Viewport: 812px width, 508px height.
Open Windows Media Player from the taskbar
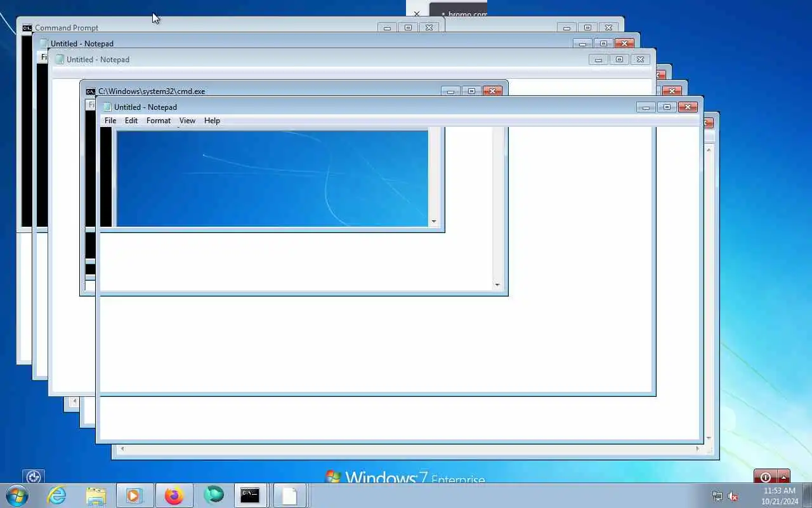tap(134, 495)
